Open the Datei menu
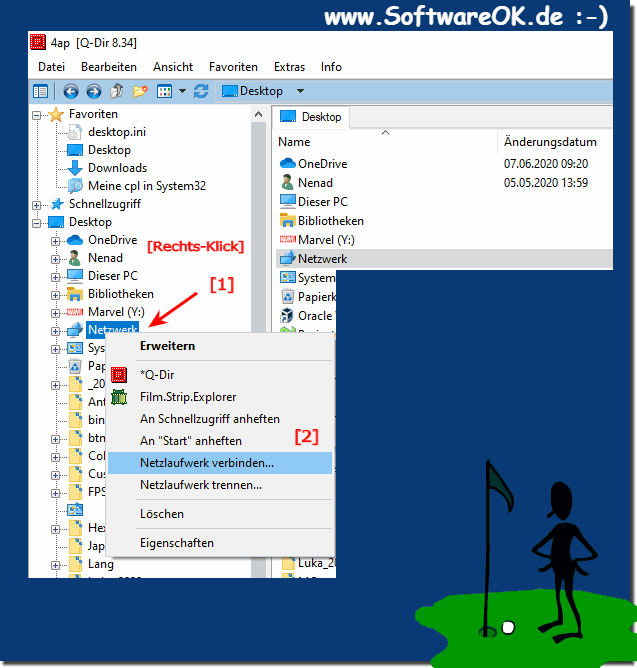This screenshot has width=637, height=668. click(x=52, y=67)
